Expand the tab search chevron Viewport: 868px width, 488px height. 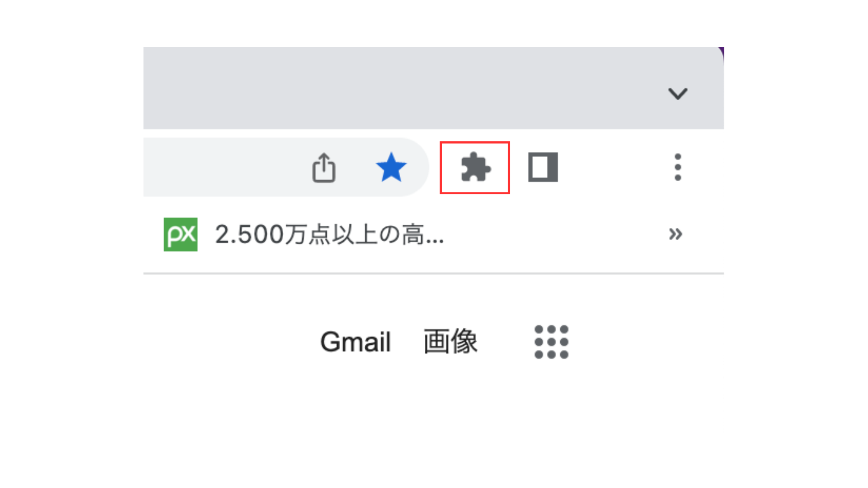tap(678, 93)
